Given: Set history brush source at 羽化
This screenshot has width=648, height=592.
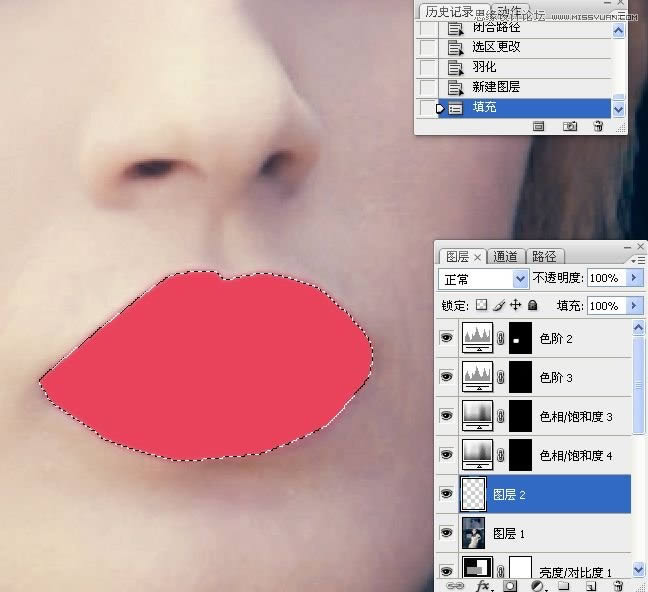Looking at the screenshot, I should point(428,67).
